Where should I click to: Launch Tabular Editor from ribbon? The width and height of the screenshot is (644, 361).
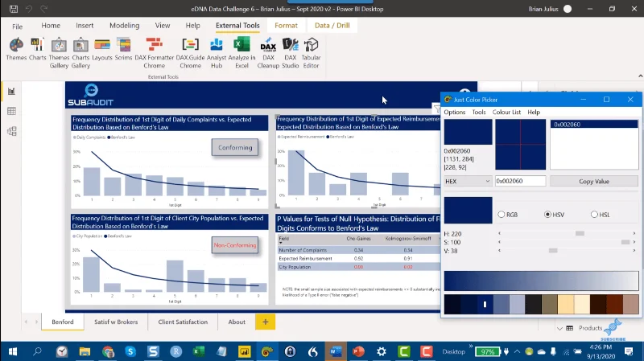(311, 53)
